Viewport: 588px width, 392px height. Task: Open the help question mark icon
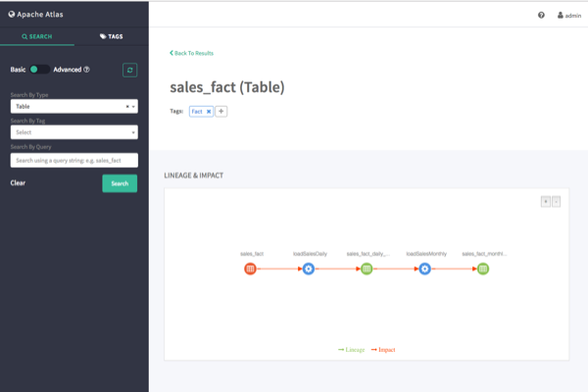pos(541,16)
